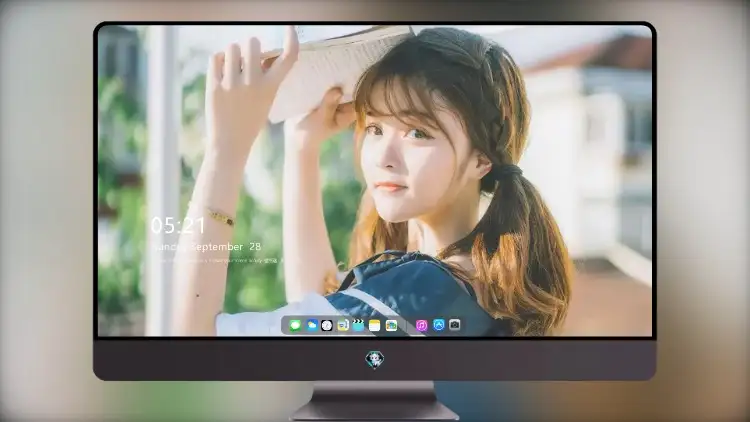Open the Camera app in the dock
This screenshot has width=750, height=422.
click(x=455, y=325)
